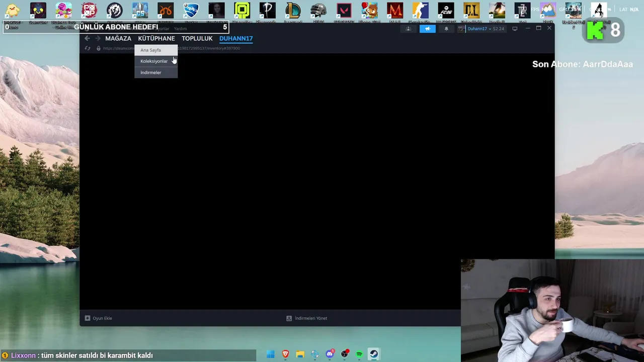Click the Steam taskbar icon
Viewport: 644px width, 362px height.
pos(374,354)
